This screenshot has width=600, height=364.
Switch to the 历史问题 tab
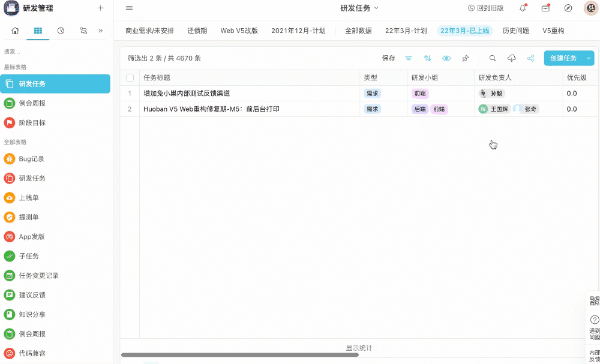515,31
